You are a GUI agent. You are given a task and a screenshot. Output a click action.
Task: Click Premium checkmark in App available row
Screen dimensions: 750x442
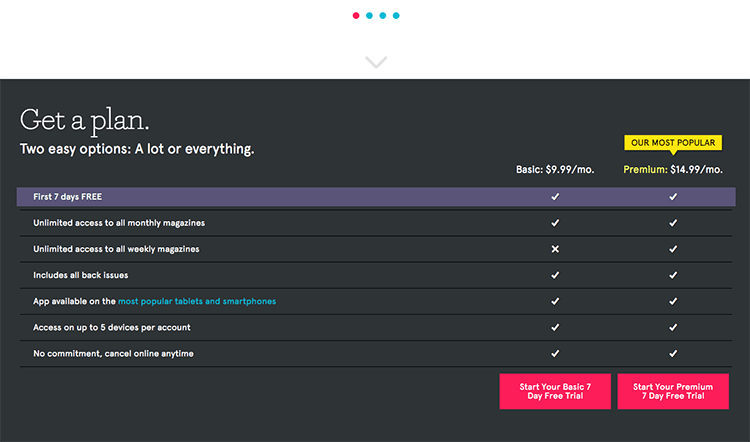[673, 301]
